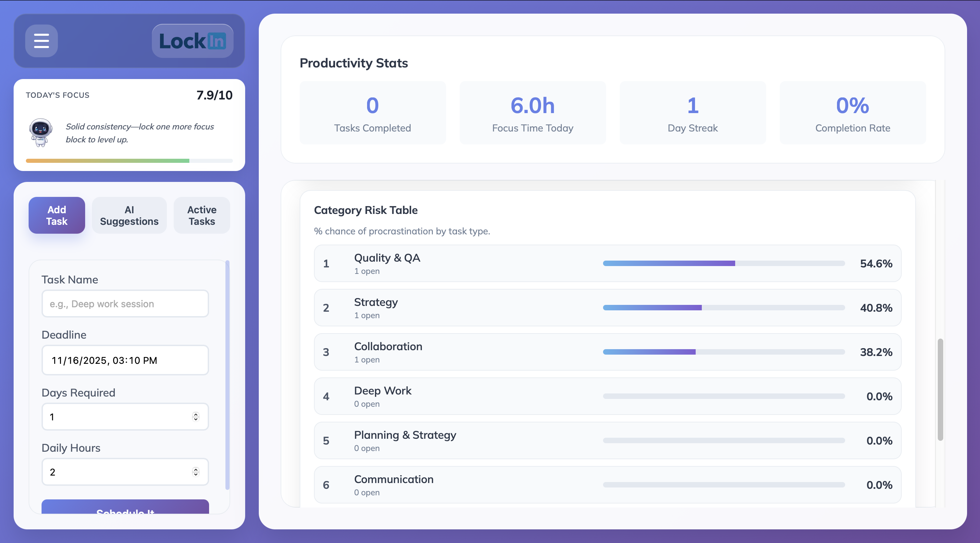
Task: Select the Add Task tab
Action: point(57,215)
